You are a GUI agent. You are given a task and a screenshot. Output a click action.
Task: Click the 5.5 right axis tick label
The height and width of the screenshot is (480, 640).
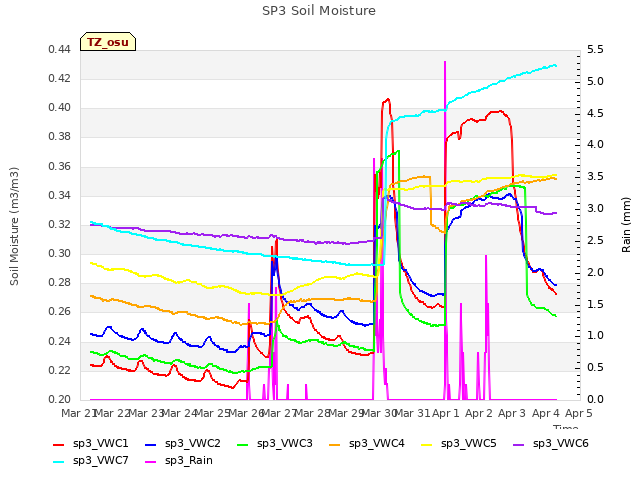pyautogui.click(x=595, y=49)
